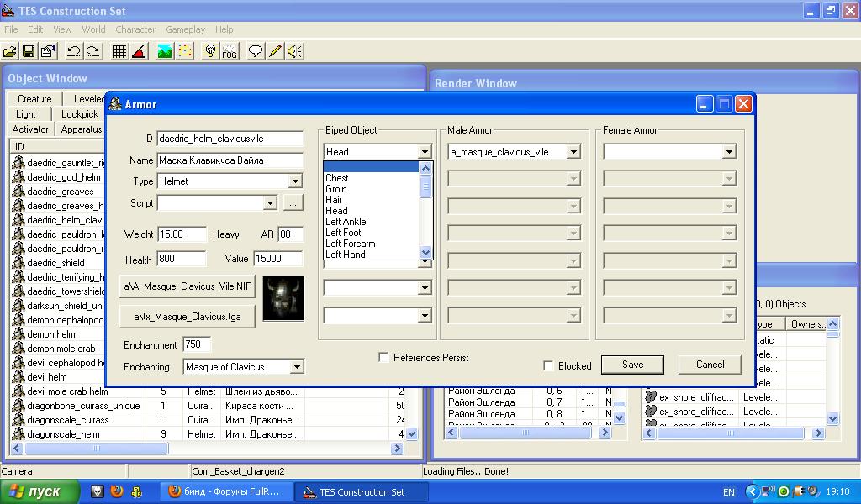This screenshot has height=504, width=861.
Task: Click the Enchantment field showing 750
Action: (x=197, y=344)
